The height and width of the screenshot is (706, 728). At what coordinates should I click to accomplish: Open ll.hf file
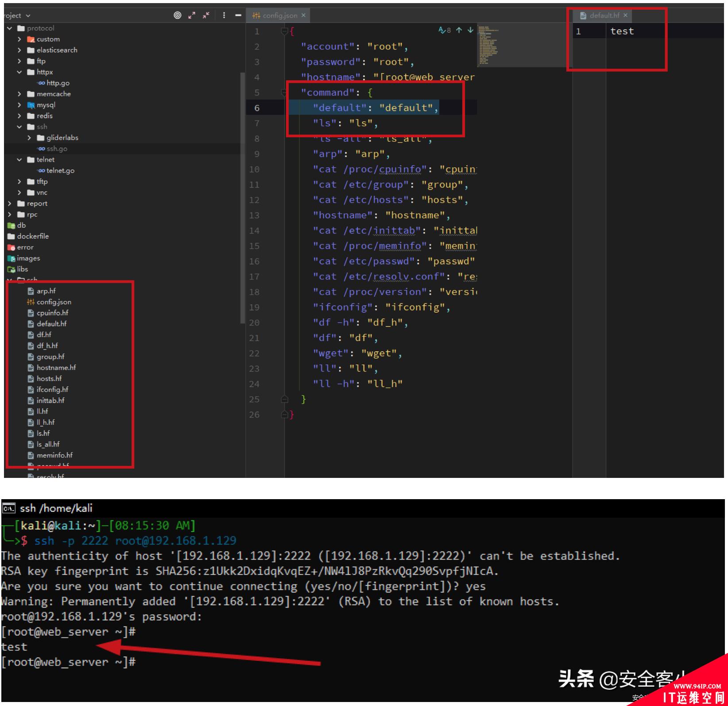(x=38, y=411)
